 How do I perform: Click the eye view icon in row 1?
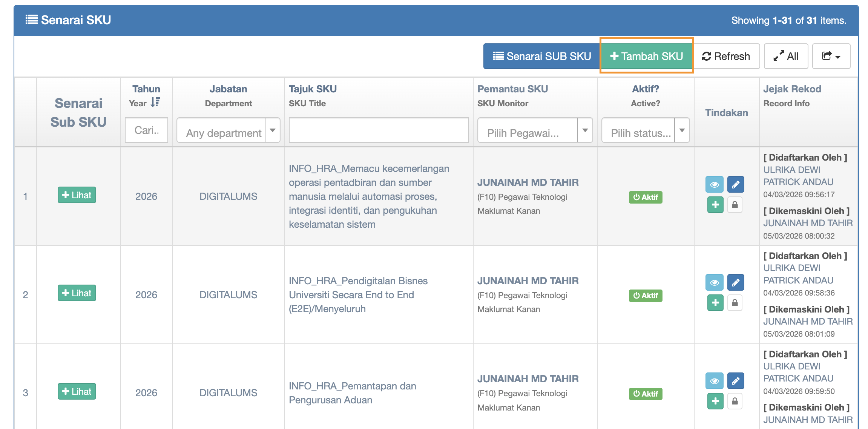click(714, 185)
